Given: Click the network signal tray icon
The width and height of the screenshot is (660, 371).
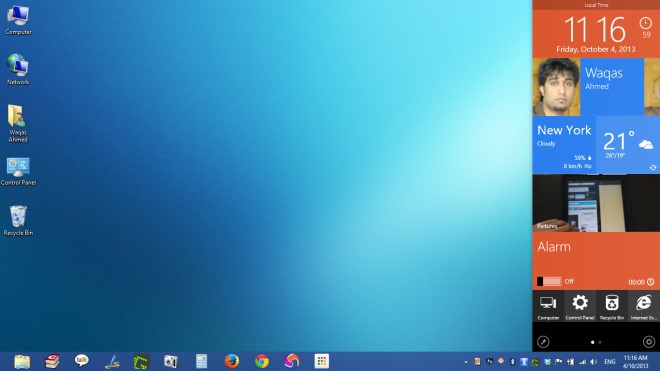Looking at the screenshot, I should (x=582, y=362).
